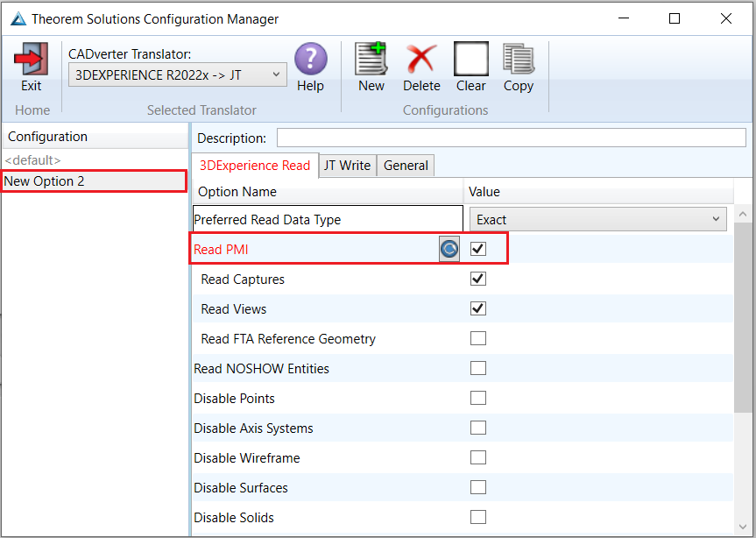Click the Value column header
The height and width of the screenshot is (538, 756).
click(598, 192)
